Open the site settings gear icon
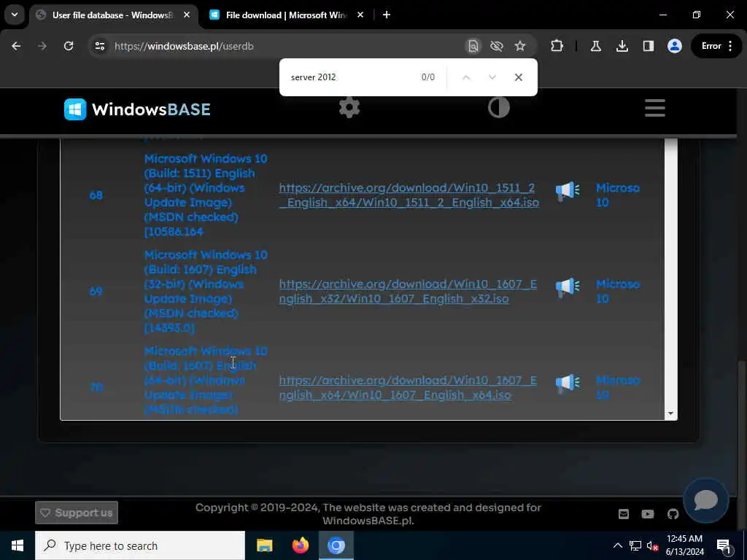Viewport: 747px width, 560px height. click(349, 108)
